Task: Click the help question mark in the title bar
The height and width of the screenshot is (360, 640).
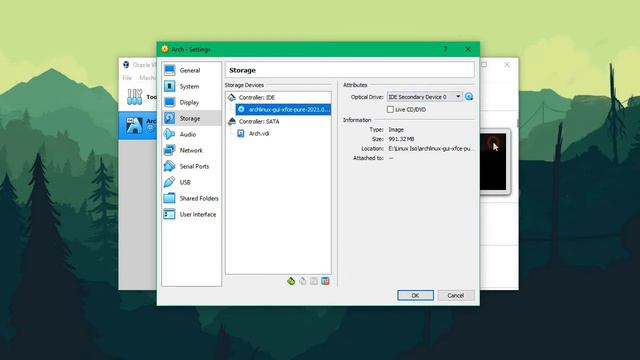Action: click(445, 49)
